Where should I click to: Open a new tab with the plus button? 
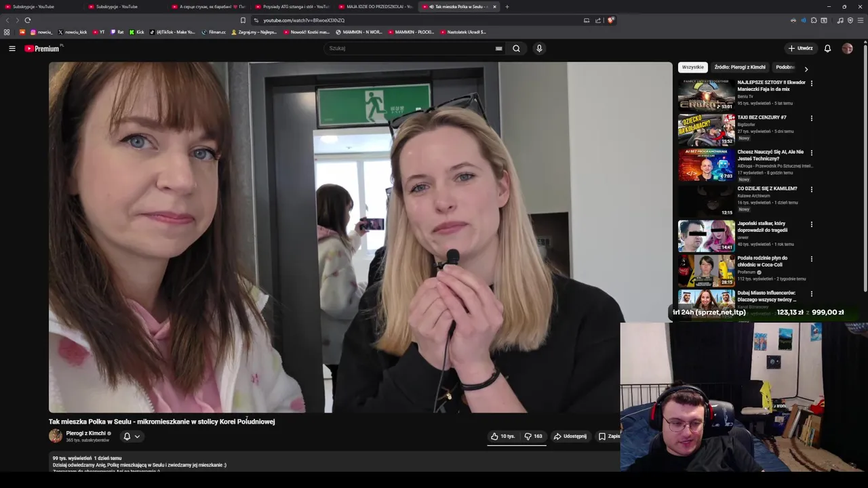(507, 7)
